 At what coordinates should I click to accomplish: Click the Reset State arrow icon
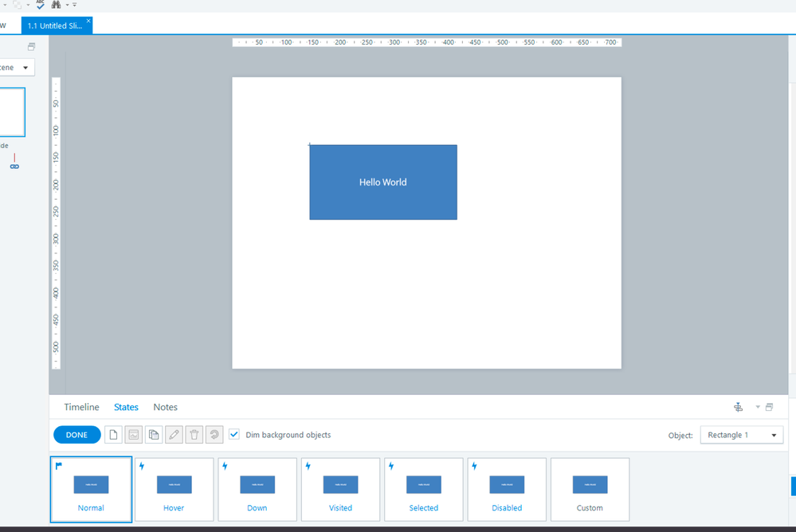(214, 435)
